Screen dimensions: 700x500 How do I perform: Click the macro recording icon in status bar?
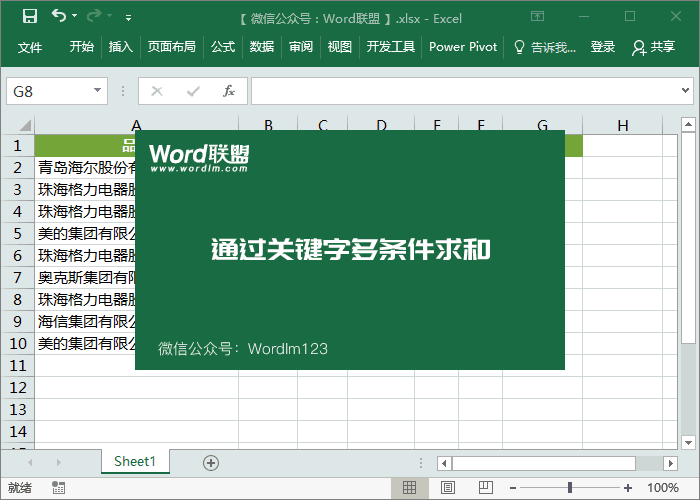coord(59,488)
